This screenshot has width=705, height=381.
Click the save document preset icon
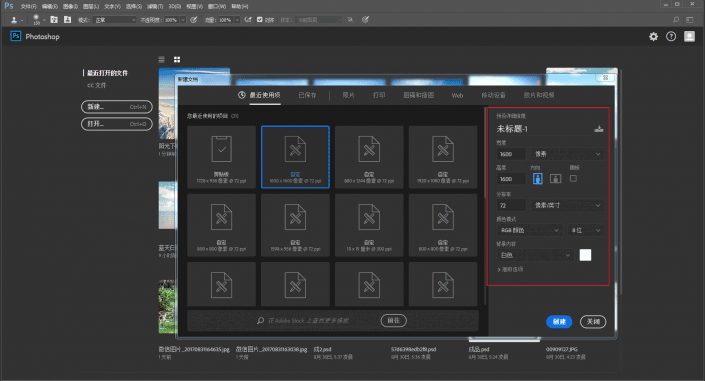point(598,129)
